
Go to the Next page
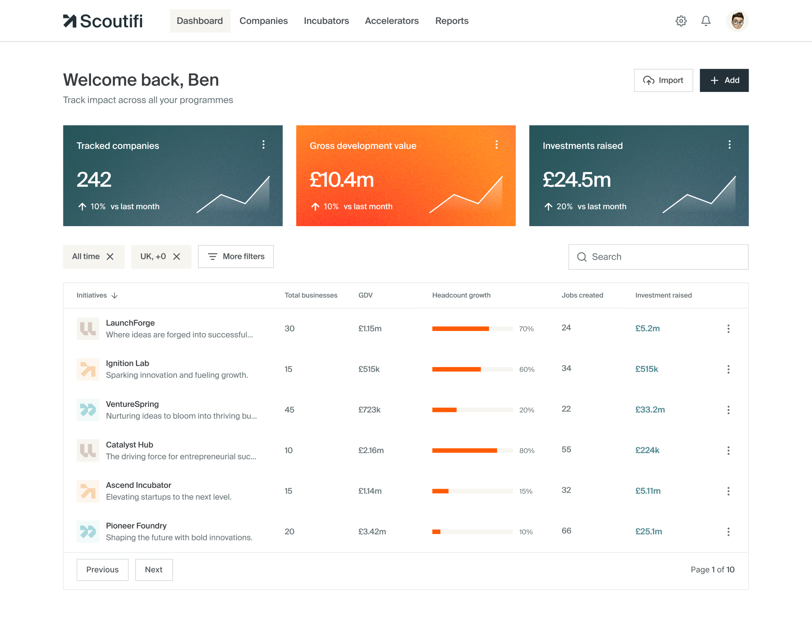pos(154,569)
